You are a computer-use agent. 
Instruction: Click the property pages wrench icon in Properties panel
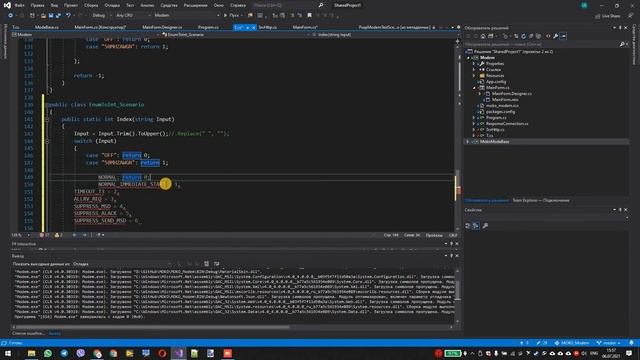(485, 226)
